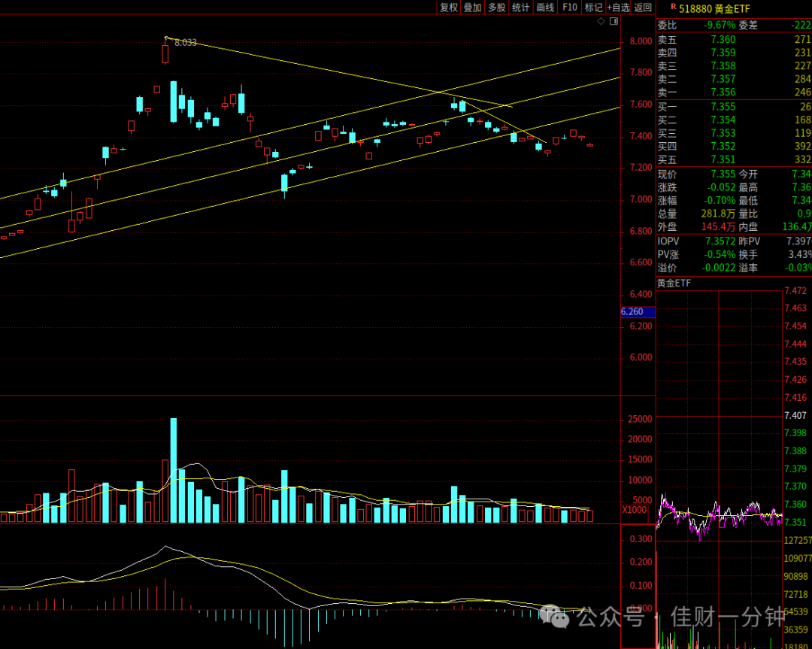This screenshot has height=649, width=812.
Task: Click the red R marker beside 518880
Action: (673, 7)
